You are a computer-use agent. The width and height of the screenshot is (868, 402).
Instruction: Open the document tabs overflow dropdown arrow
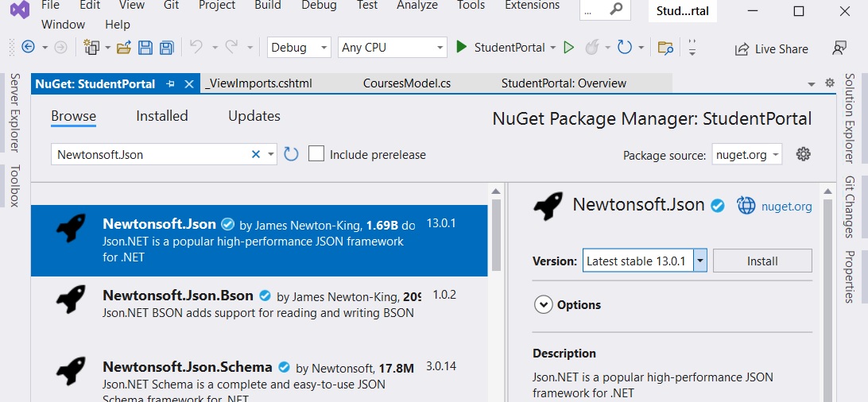[x=812, y=84]
